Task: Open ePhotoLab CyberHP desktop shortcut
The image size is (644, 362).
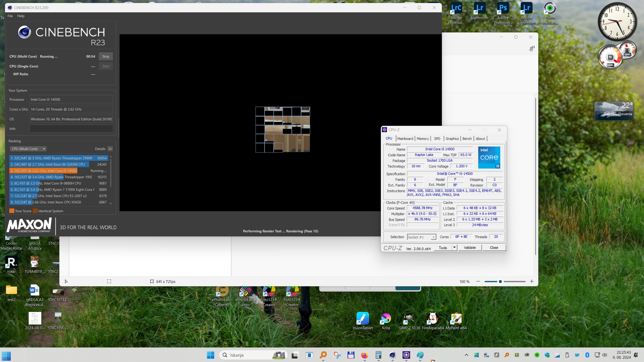Action: (x=222, y=297)
